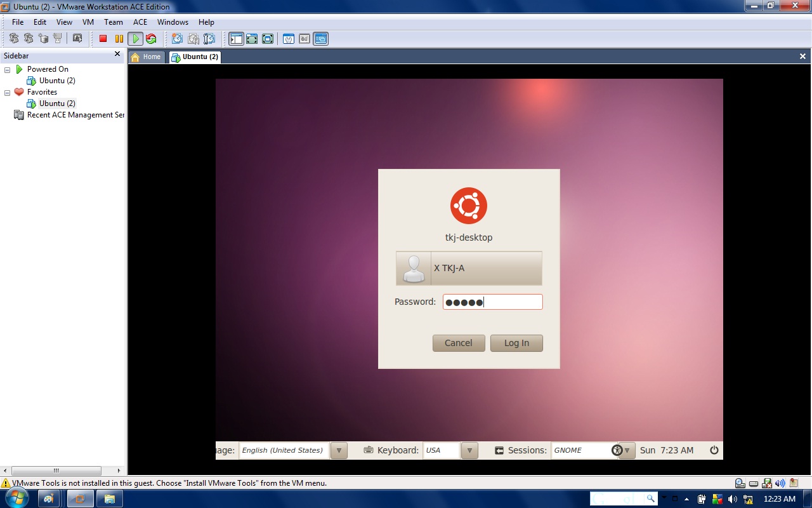Click the network warning tray icon

(x=748, y=499)
